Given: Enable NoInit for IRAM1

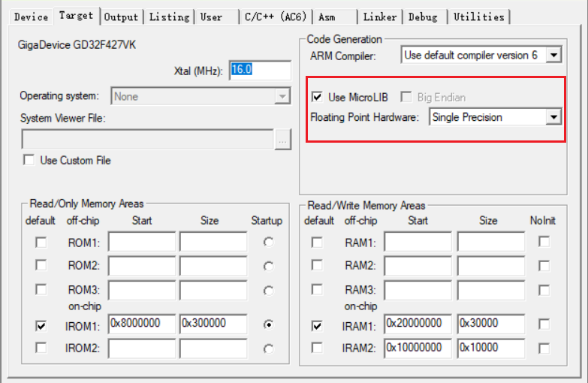Looking at the screenshot, I should (544, 326).
